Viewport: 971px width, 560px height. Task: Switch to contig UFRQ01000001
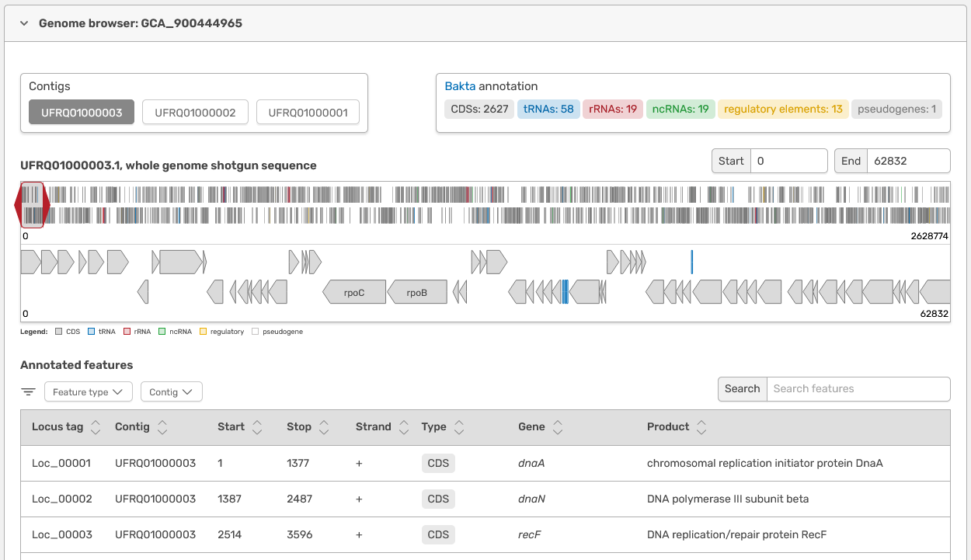(308, 113)
